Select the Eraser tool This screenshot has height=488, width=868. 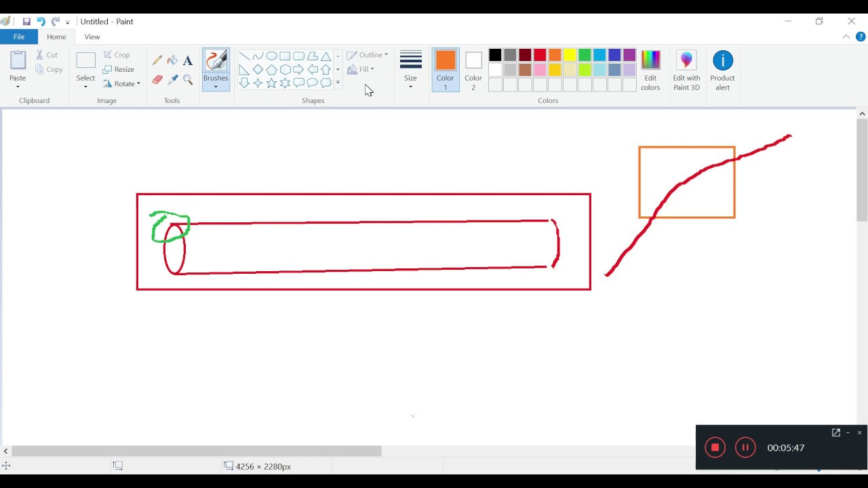point(157,79)
